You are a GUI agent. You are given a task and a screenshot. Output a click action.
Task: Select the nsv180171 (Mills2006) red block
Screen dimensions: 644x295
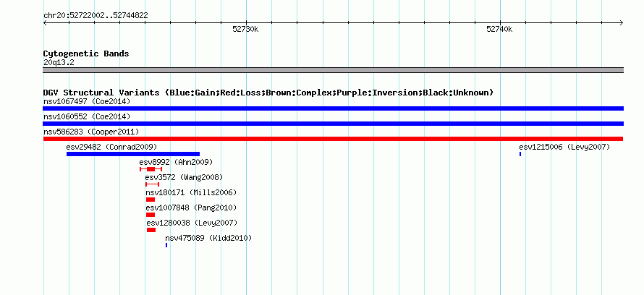(151, 200)
